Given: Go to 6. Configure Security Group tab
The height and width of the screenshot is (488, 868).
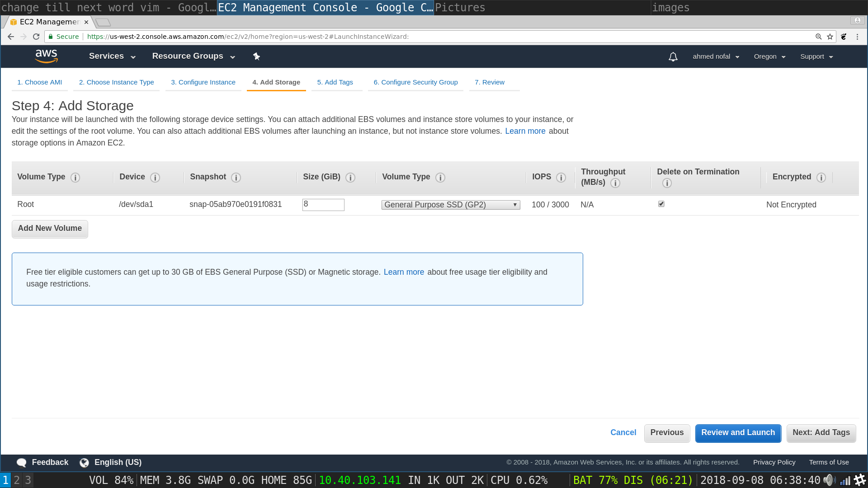Looking at the screenshot, I should (415, 82).
